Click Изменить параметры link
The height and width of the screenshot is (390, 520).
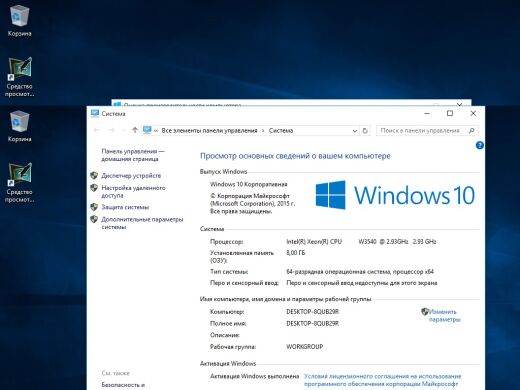(x=444, y=316)
